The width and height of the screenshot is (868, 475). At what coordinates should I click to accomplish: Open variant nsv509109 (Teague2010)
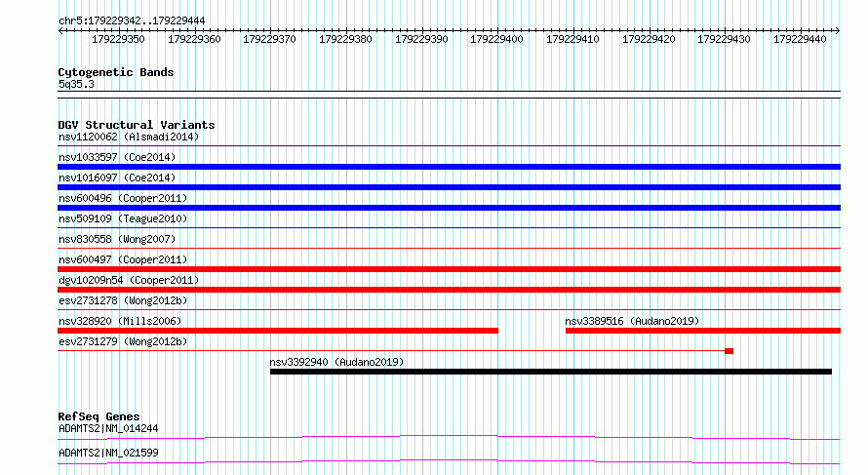pyautogui.click(x=123, y=218)
